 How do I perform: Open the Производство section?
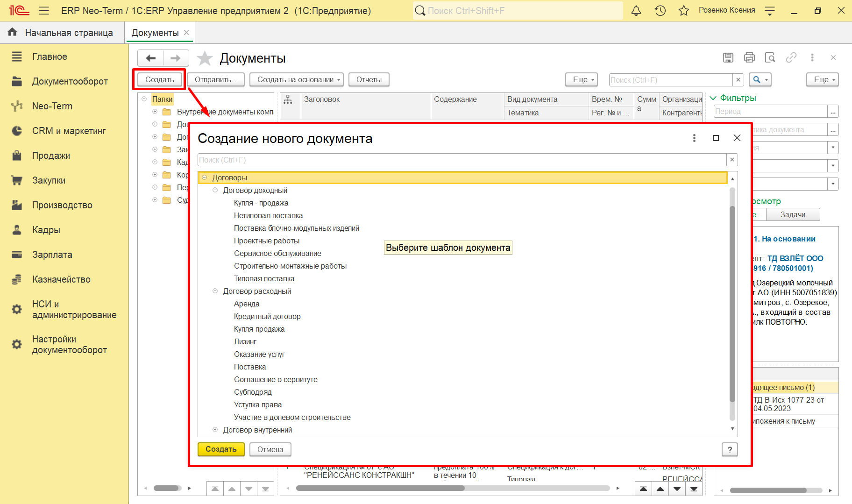(62, 205)
